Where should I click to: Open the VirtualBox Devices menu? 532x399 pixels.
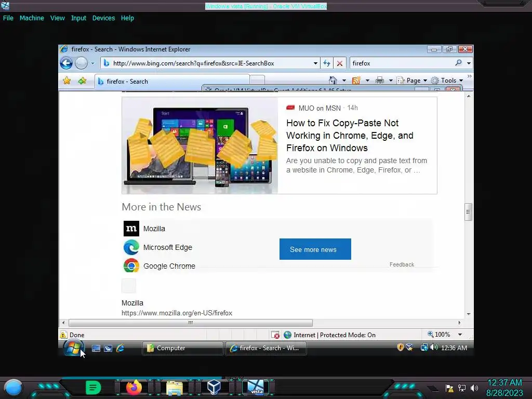103,18
